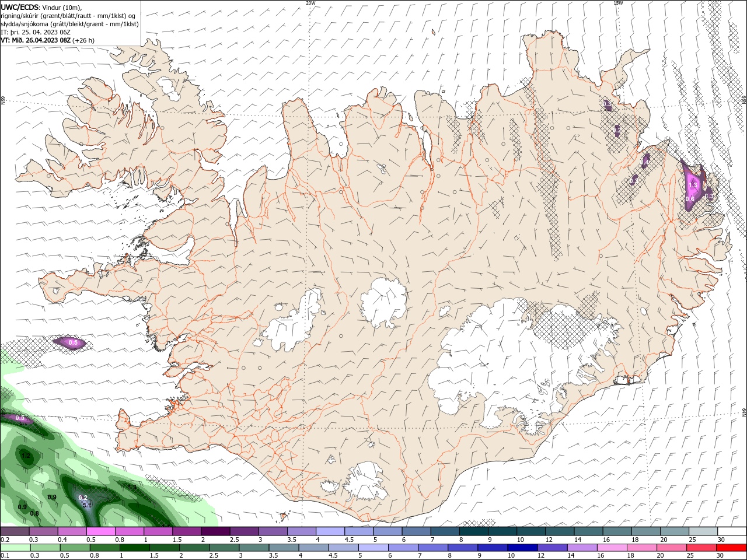This screenshot has width=747, height=560.
Task: Click the '15W' longitude label
Action: [618, 3]
